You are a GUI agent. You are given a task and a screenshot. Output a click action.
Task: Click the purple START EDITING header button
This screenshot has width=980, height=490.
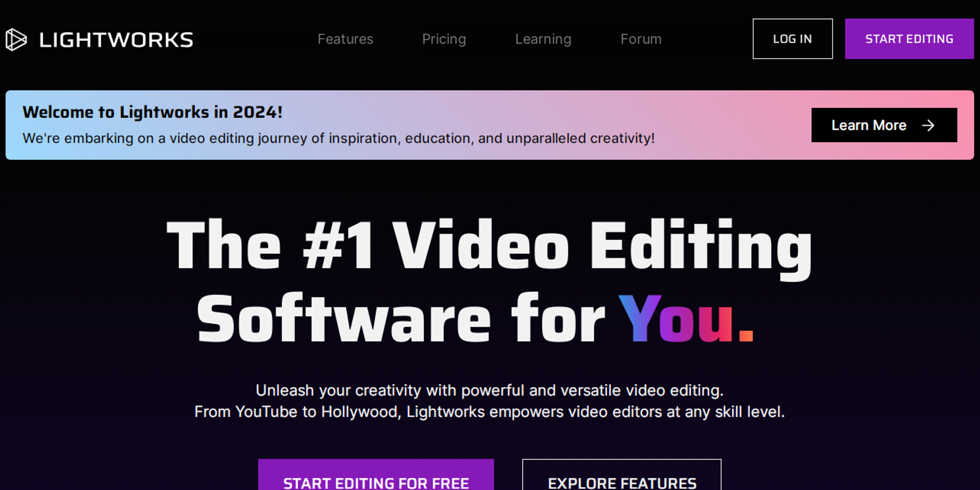[x=909, y=39]
